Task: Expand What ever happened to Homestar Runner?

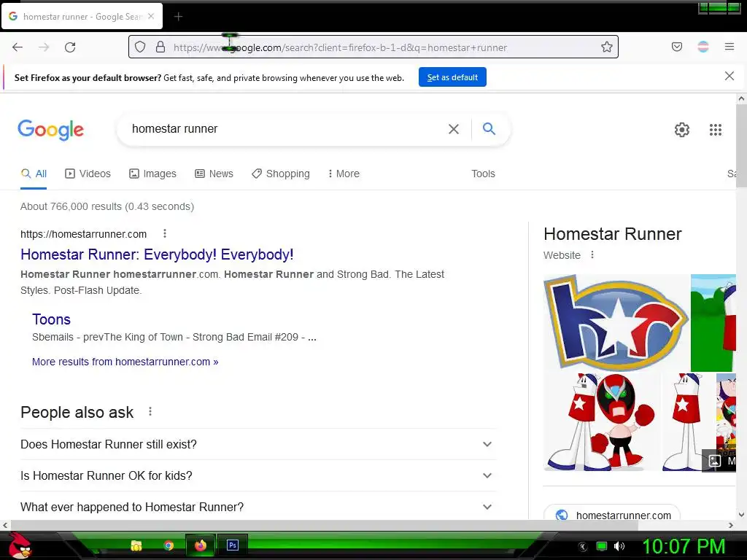Action: coord(258,507)
